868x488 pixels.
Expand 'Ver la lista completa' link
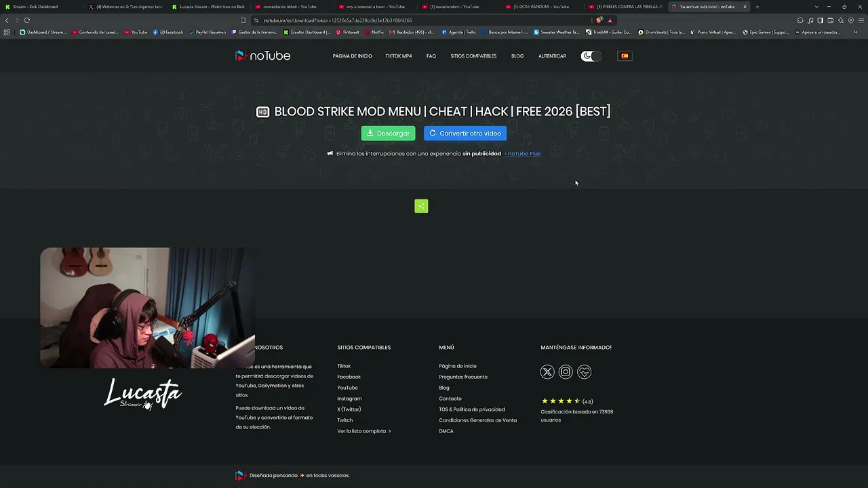364,431
